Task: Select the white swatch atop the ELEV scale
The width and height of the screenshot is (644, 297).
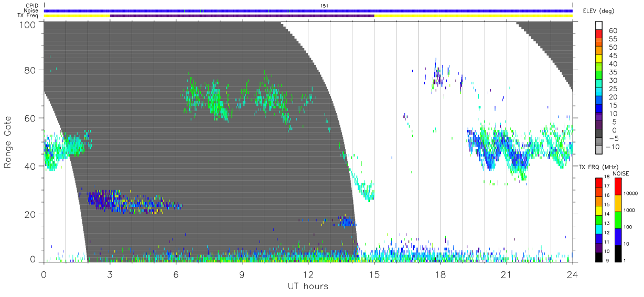Action: point(600,26)
